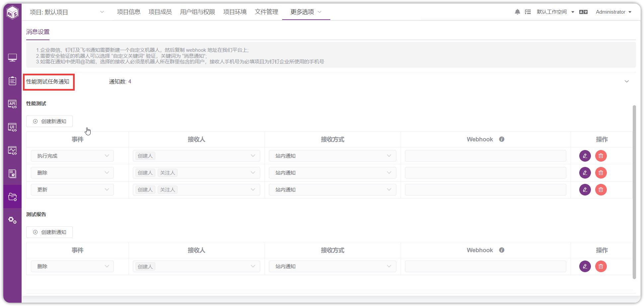
Task: Open the 文件管理 tab
Action: coord(267,12)
